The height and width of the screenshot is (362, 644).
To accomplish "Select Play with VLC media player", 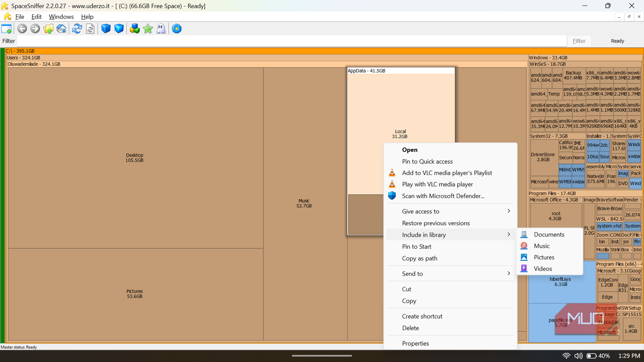I will 450,184.
